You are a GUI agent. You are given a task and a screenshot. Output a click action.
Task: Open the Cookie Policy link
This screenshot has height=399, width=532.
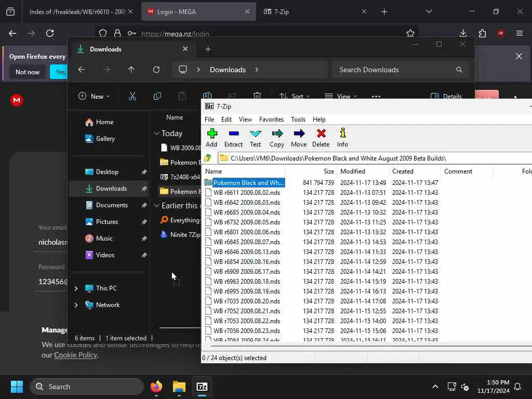pos(75,355)
